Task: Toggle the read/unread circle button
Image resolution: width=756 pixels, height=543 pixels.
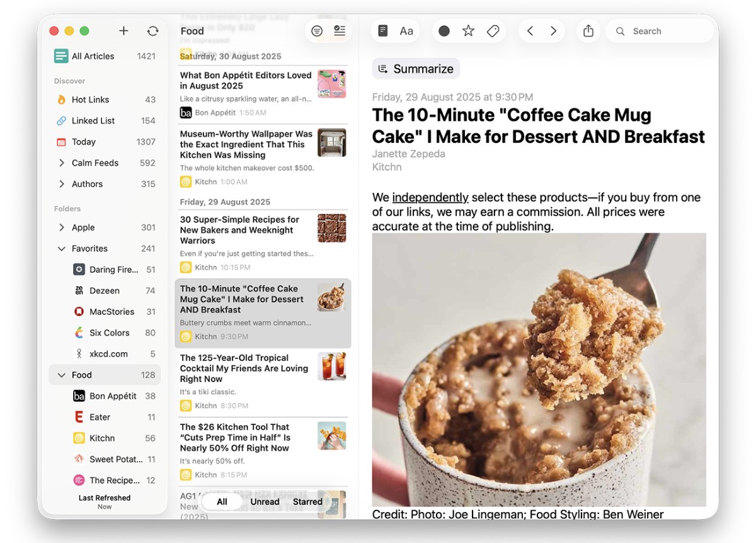Action: point(444,31)
